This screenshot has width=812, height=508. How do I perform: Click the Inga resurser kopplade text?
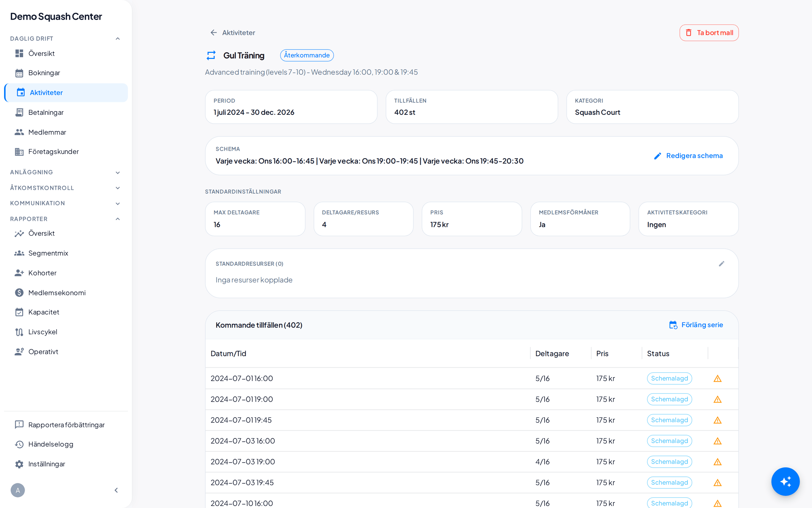click(254, 280)
